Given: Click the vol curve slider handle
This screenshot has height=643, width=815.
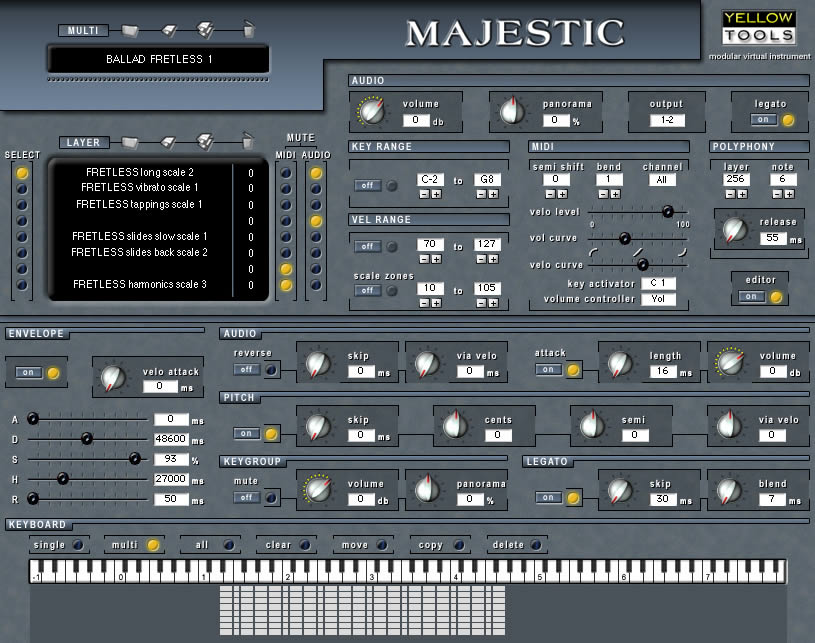Looking at the screenshot, I should point(625,238).
